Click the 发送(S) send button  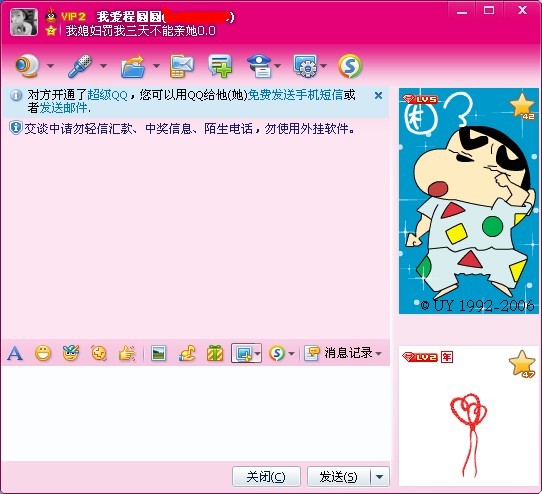click(339, 477)
